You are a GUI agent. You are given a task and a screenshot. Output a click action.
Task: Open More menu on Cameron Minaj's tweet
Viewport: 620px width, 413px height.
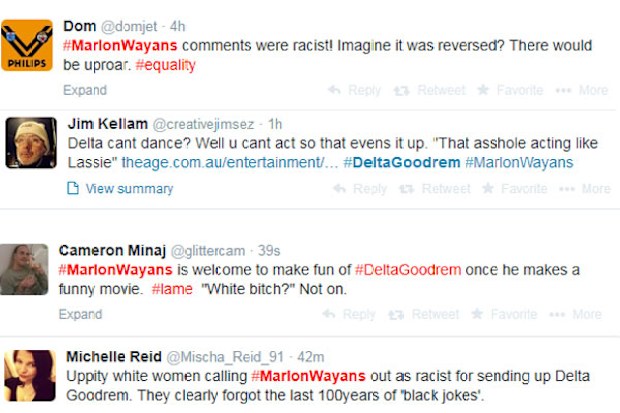(x=575, y=314)
